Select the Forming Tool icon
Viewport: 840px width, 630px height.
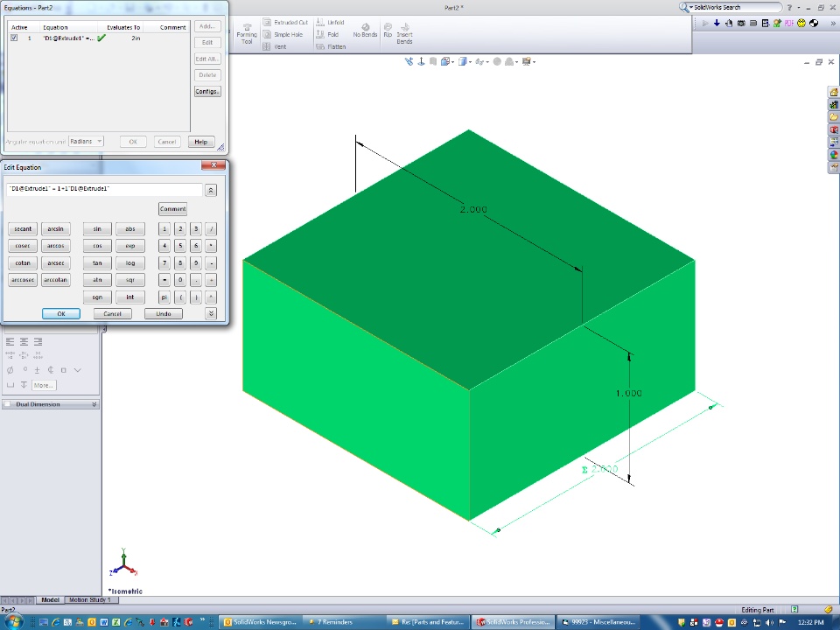click(247, 34)
